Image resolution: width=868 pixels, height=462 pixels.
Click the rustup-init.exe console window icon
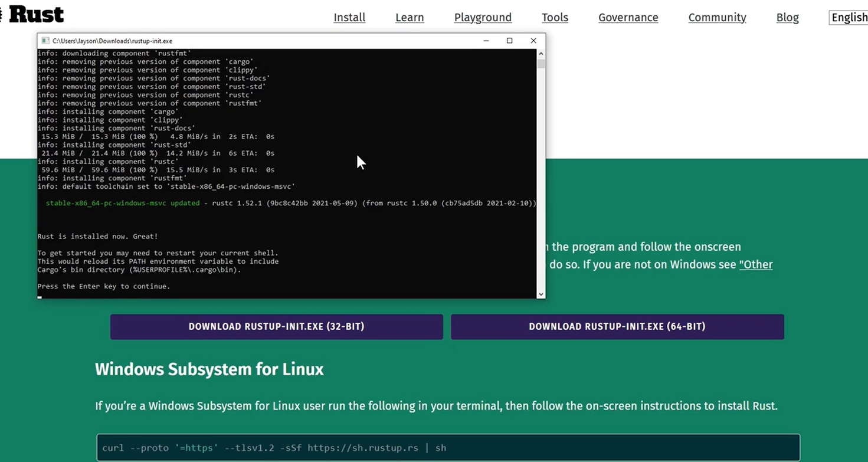tap(45, 41)
